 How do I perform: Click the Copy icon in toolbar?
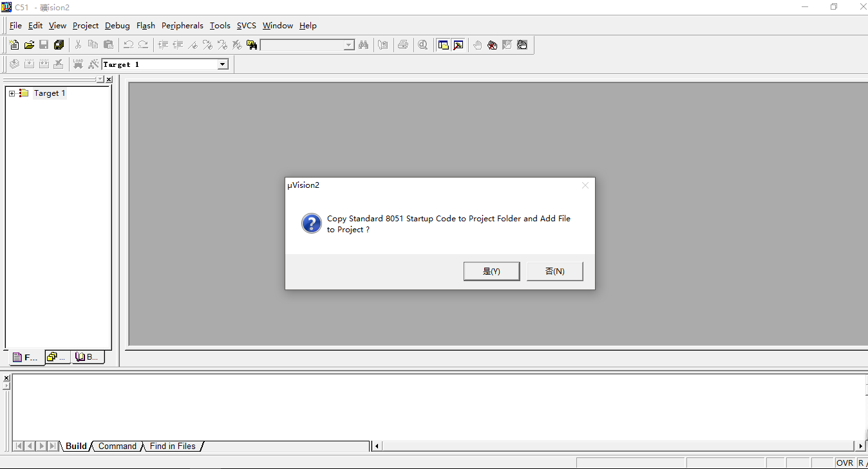point(93,44)
